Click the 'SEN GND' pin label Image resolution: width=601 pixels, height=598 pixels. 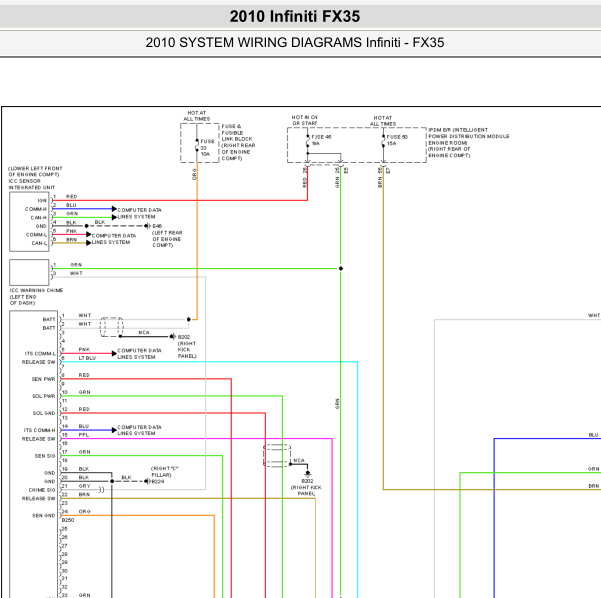point(43,516)
